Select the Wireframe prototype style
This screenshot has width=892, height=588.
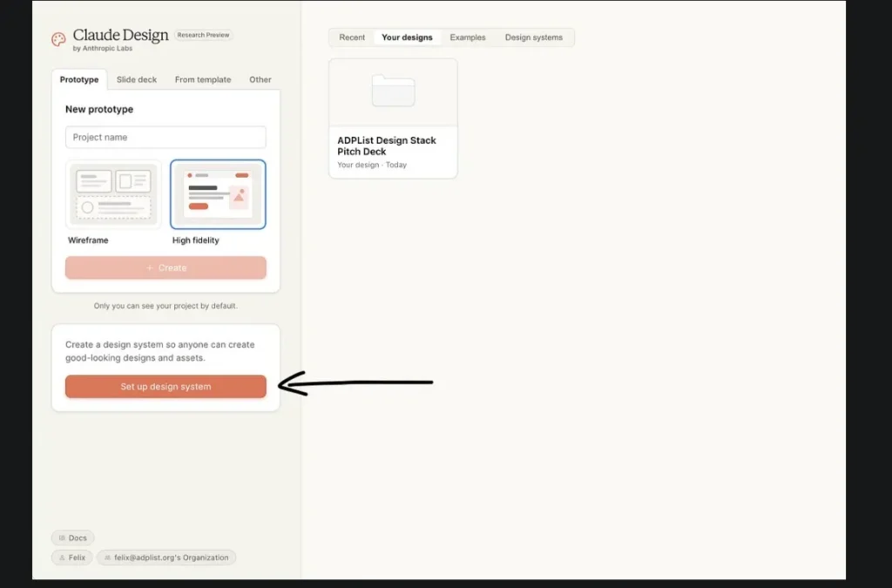point(113,194)
